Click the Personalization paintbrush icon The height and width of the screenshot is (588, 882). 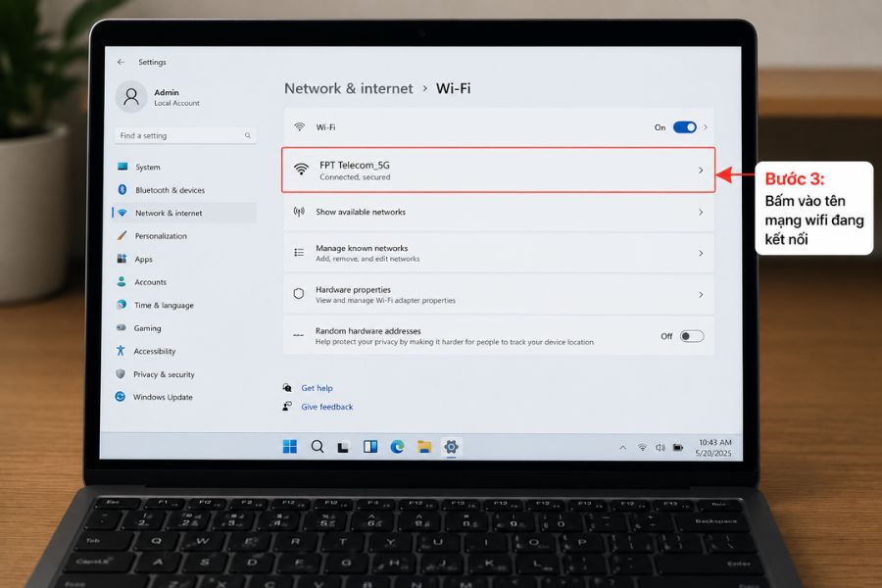click(x=122, y=236)
